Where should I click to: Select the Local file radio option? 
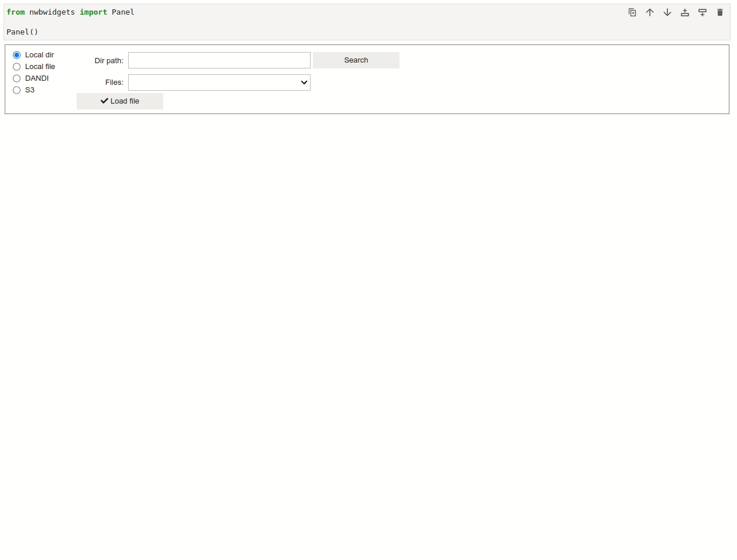pyautogui.click(x=17, y=67)
